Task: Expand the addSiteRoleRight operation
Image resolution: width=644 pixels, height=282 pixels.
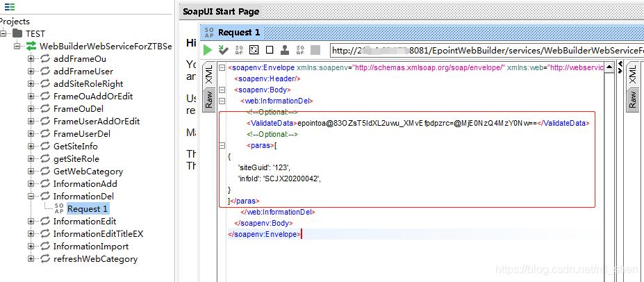Action: (31, 84)
